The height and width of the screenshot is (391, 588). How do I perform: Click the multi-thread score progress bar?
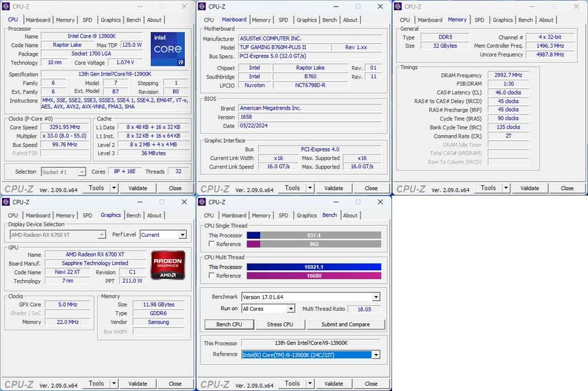(314, 267)
